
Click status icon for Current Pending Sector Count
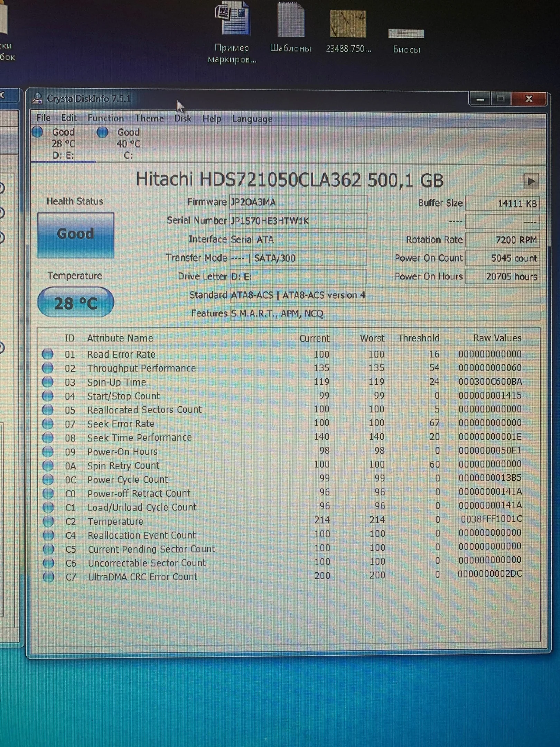(x=48, y=549)
